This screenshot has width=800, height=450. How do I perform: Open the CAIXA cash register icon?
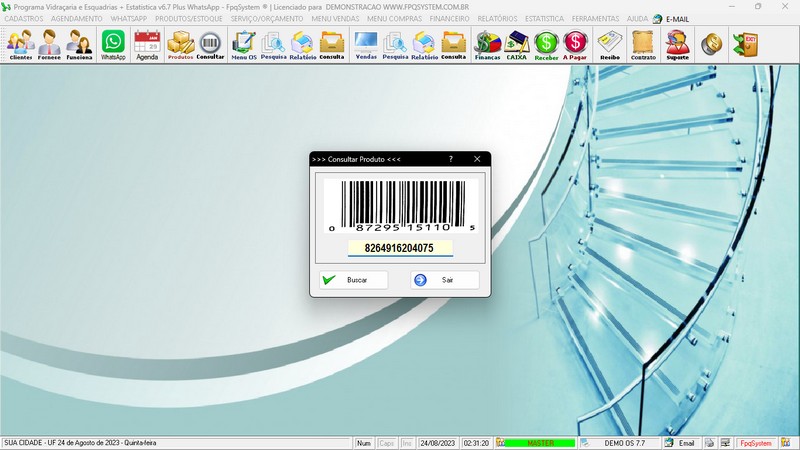point(516,45)
